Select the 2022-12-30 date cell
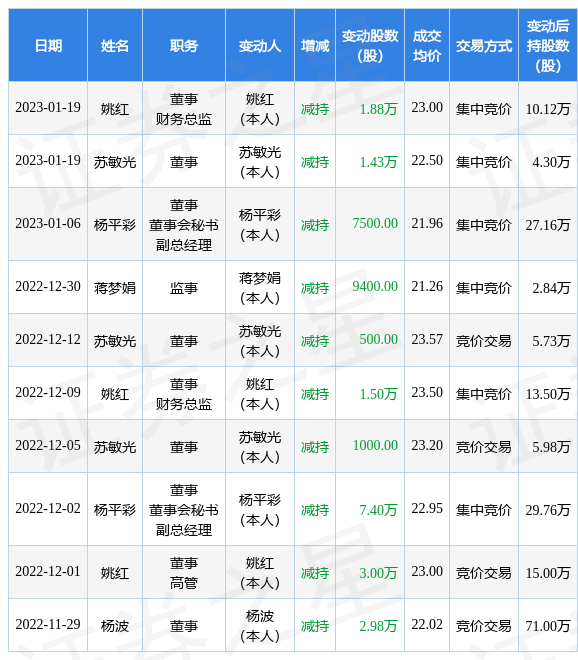 [x=48, y=287]
